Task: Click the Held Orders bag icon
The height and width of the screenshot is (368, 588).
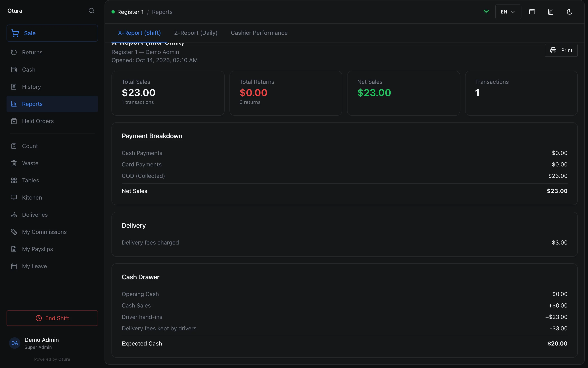Action: coord(14,121)
